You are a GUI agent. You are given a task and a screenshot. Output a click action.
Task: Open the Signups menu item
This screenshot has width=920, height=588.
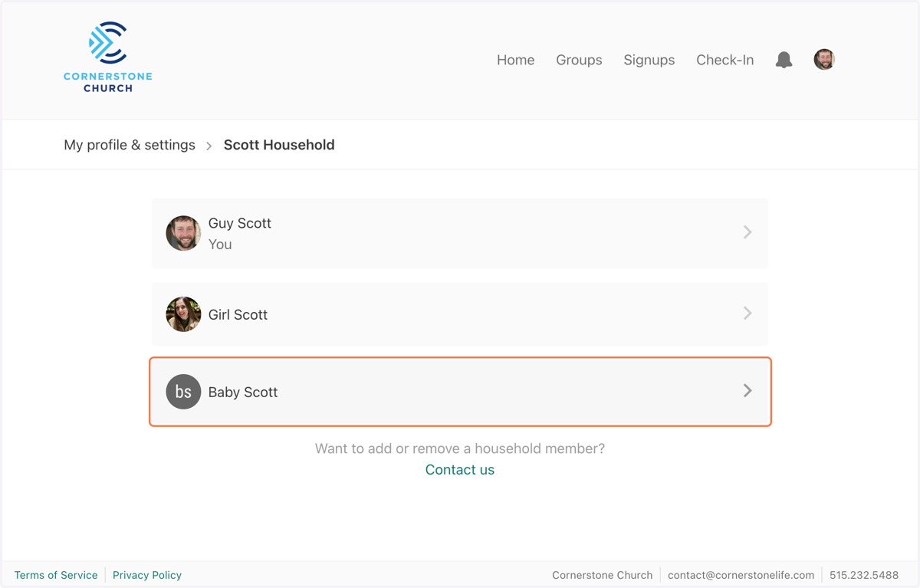(649, 60)
